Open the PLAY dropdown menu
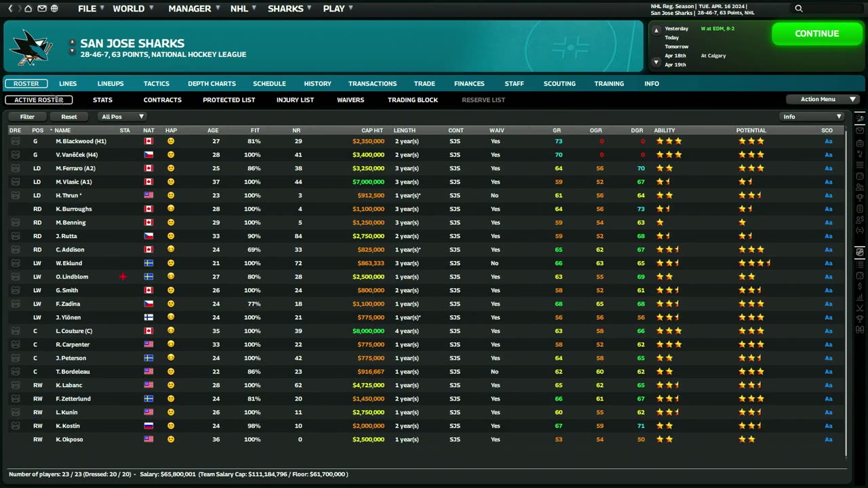 338,9
